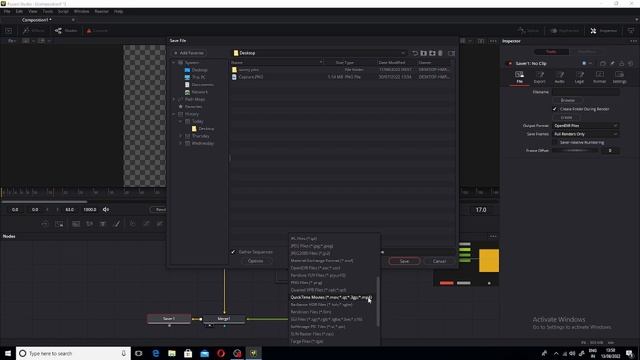Click the Inspector panel three-dots menu
The width and height of the screenshot is (640, 360).
[633, 41]
